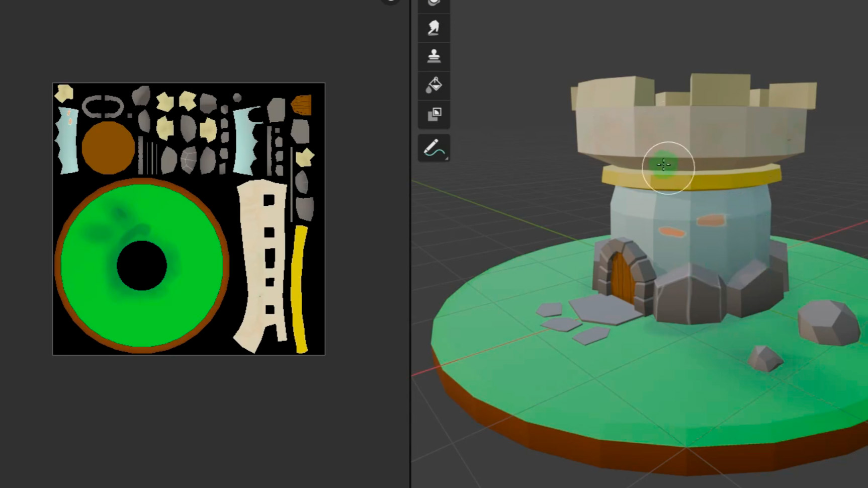Select the Mask tool icon

coord(433,114)
